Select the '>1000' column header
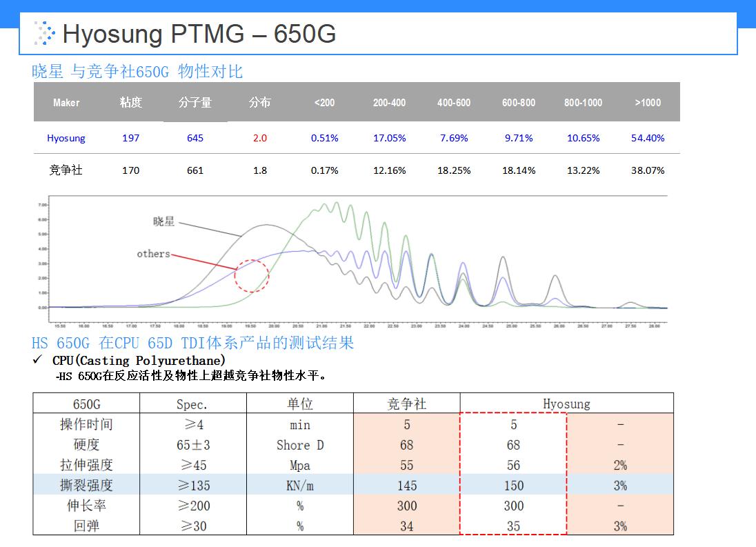756x547 pixels. tap(648, 103)
